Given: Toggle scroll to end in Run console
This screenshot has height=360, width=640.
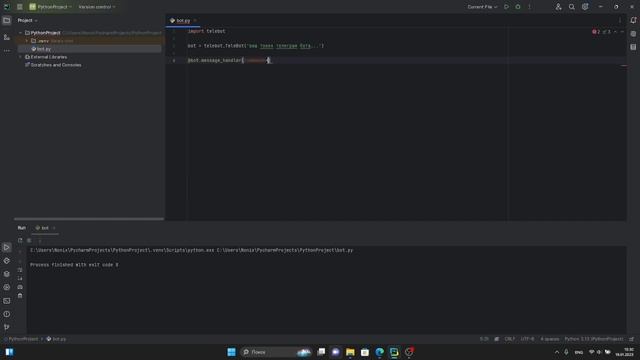Looking at the screenshot, I should 20,278.
